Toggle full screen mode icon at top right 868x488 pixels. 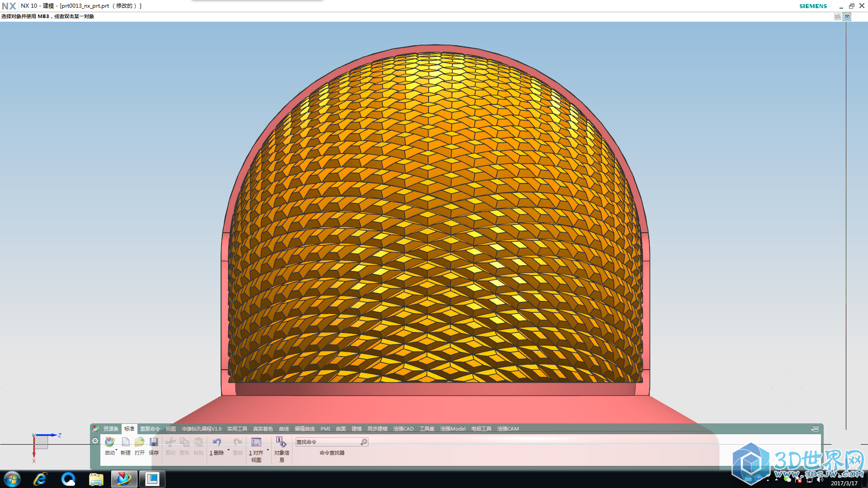pyautogui.click(x=847, y=17)
